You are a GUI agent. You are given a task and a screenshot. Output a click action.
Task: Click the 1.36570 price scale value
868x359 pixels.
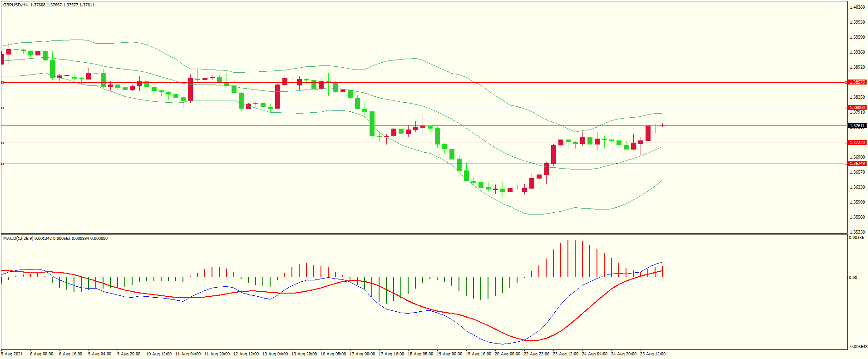pyautogui.click(x=857, y=172)
